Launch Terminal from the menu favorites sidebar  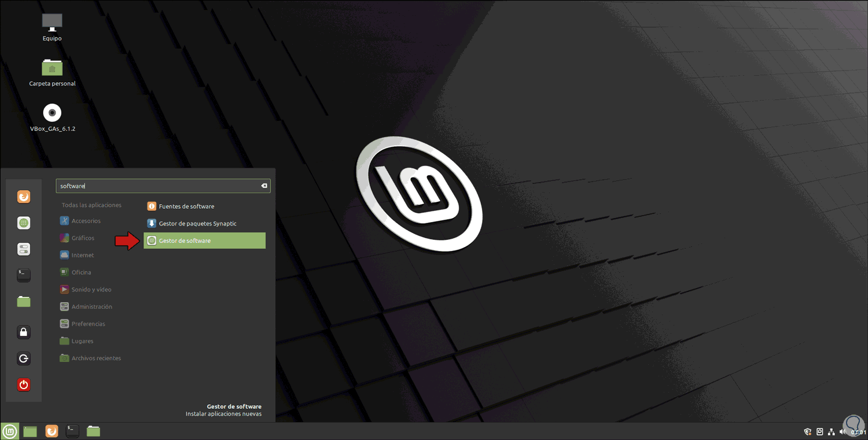[x=24, y=275]
